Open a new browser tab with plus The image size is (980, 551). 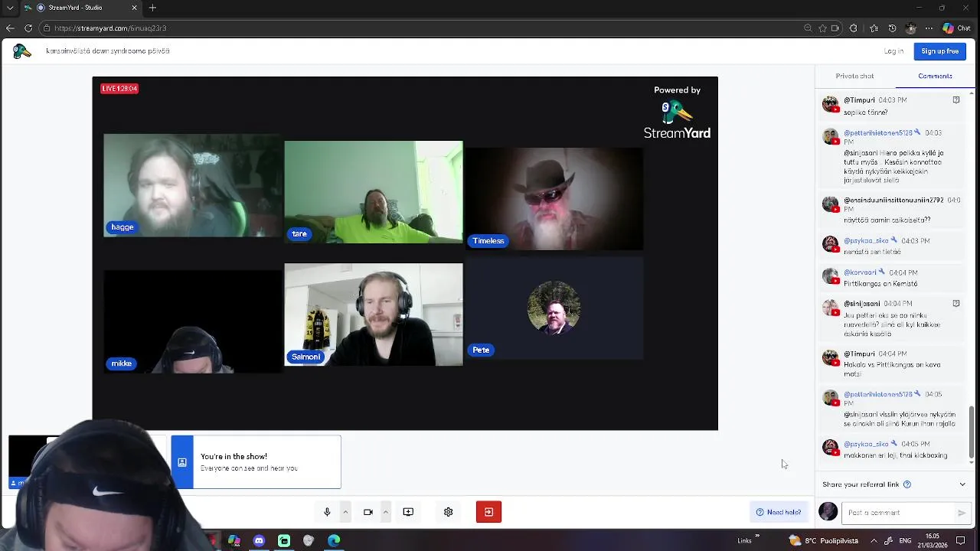(152, 8)
